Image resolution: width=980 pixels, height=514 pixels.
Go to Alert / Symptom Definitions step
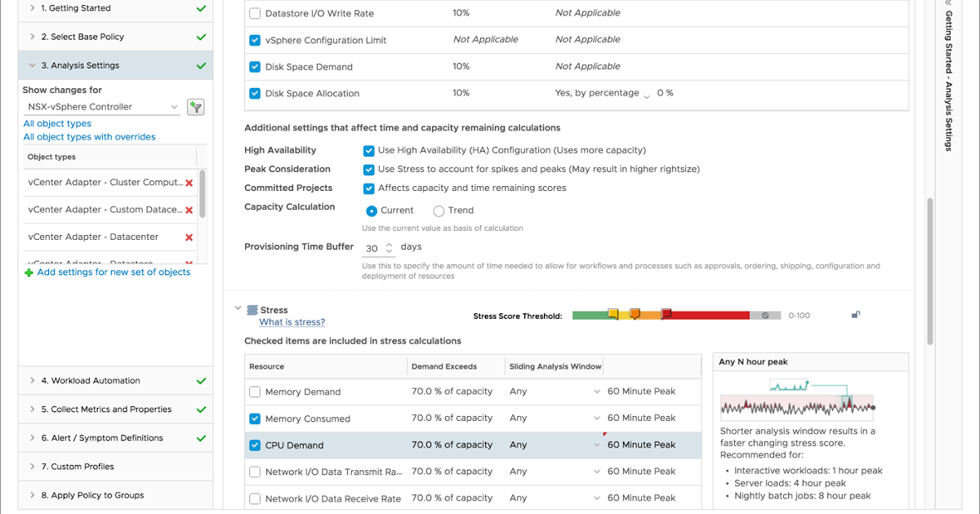(101, 438)
